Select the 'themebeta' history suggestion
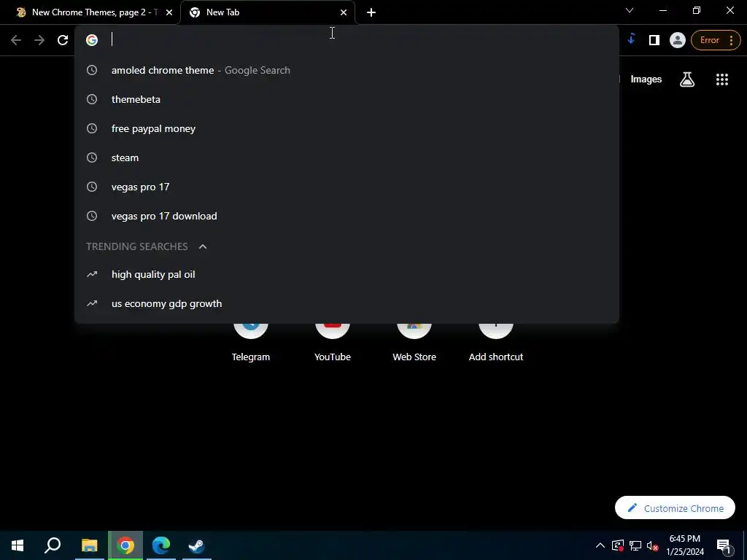The height and width of the screenshot is (560, 747). click(347, 99)
